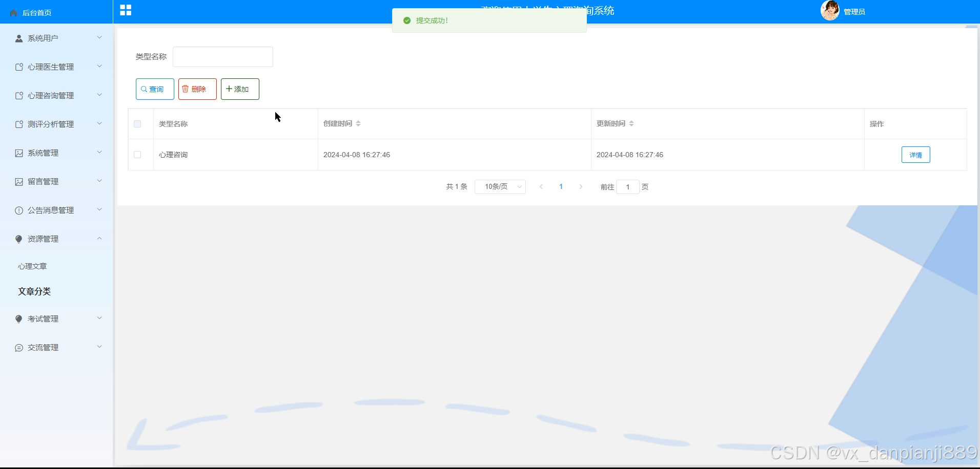Click the 心理咨询管理 sidebar icon
The height and width of the screenshot is (469, 980).
click(19, 96)
